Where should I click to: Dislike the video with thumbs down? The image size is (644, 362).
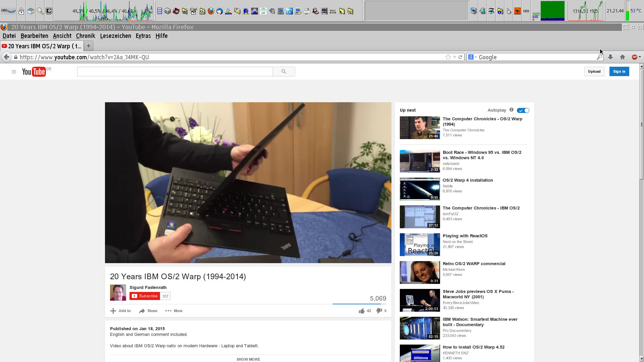[379, 311]
